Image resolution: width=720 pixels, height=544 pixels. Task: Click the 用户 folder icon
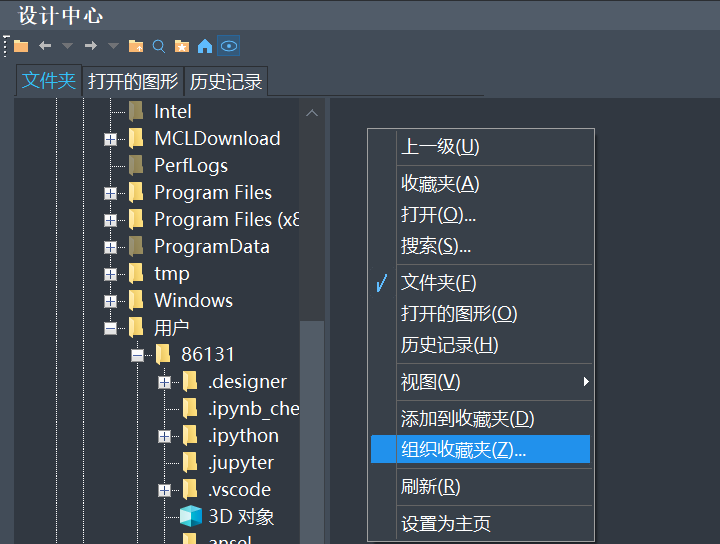point(136,327)
